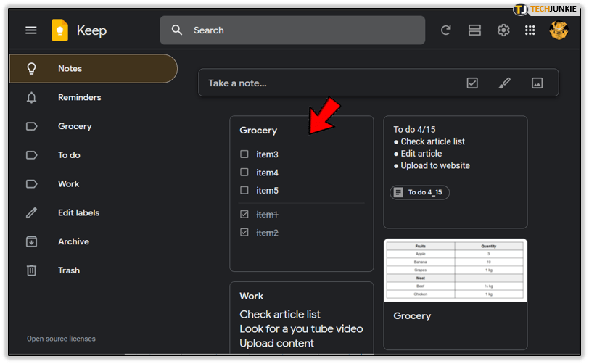Uncheck the completed item1 checkbox
589x364 pixels.
tap(244, 215)
